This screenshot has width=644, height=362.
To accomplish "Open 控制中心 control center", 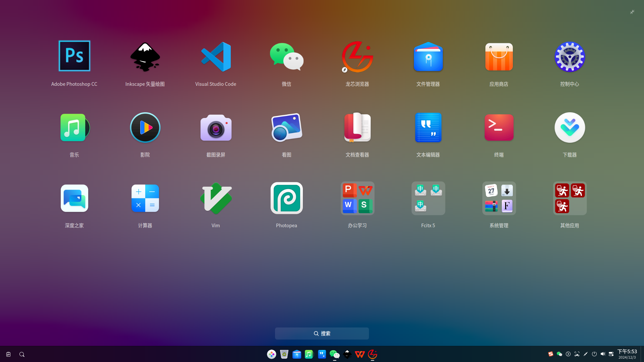I will [x=570, y=57].
